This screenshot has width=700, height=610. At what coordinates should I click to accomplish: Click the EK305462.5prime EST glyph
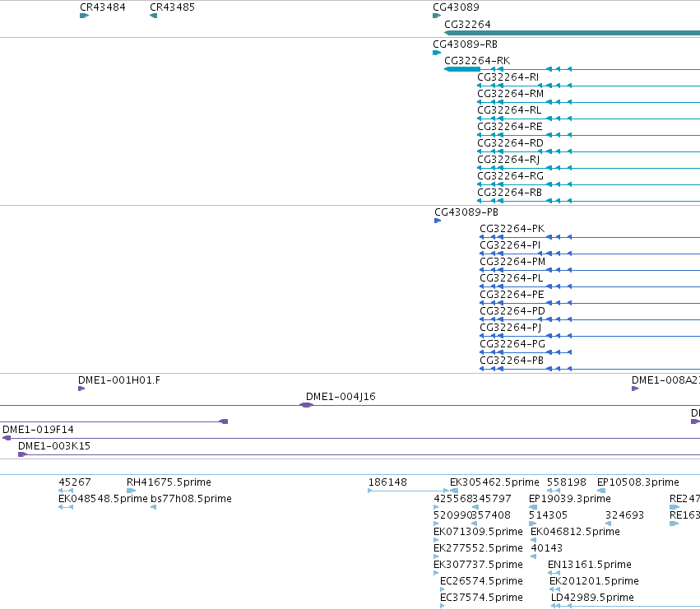click(x=454, y=491)
